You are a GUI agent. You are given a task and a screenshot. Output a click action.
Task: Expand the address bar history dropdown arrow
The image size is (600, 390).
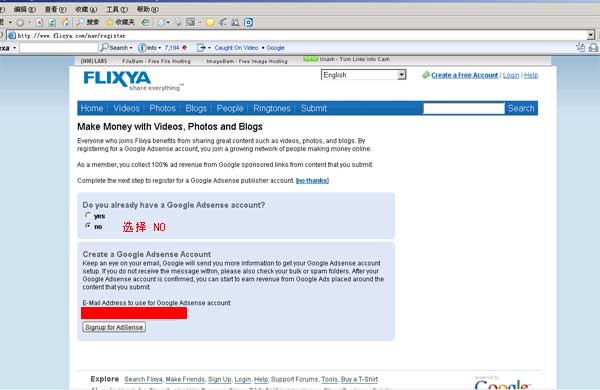pos(591,35)
